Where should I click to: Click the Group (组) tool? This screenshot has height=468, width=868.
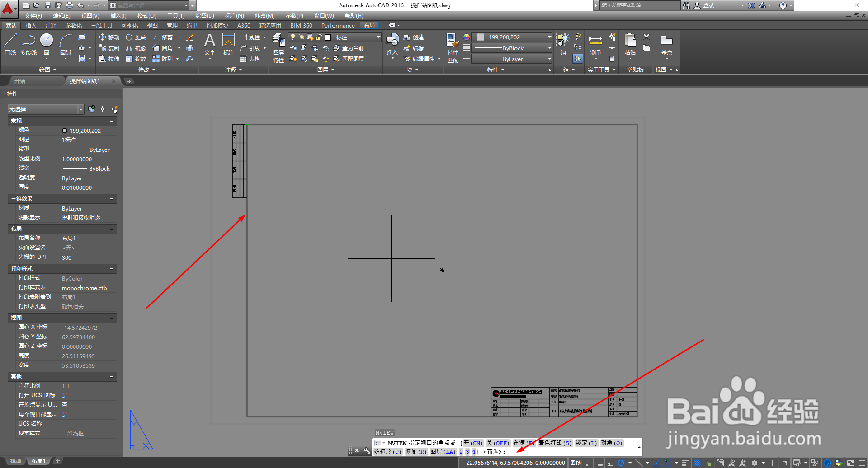[x=563, y=44]
